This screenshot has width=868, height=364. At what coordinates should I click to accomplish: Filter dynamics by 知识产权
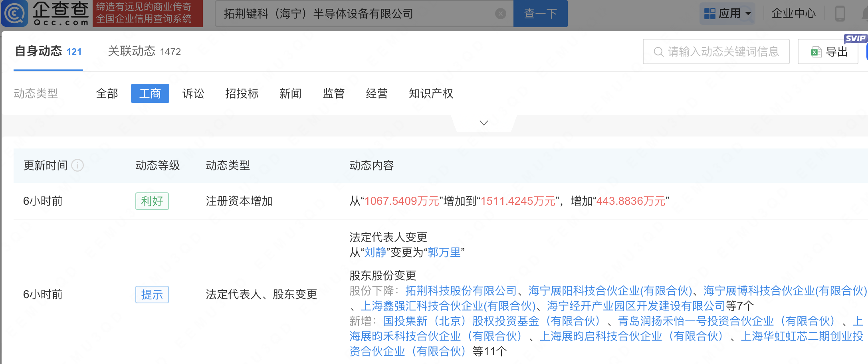pyautogui.click(x=431, y=93)
